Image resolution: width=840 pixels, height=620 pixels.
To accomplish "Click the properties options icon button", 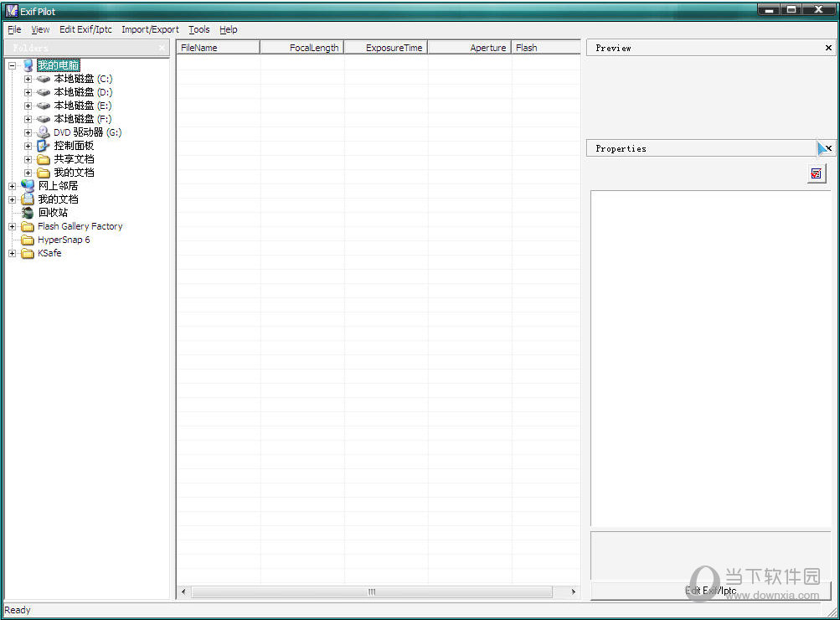I will pyautogui.click(x=817, y=173).
